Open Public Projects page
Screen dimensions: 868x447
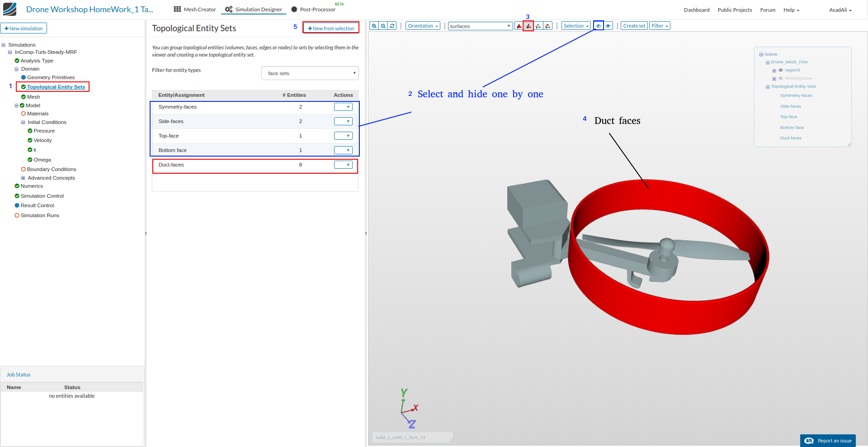(735, 10)
